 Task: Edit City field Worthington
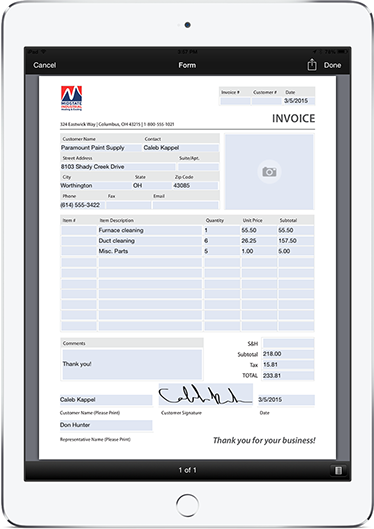(x=96, y=186)
